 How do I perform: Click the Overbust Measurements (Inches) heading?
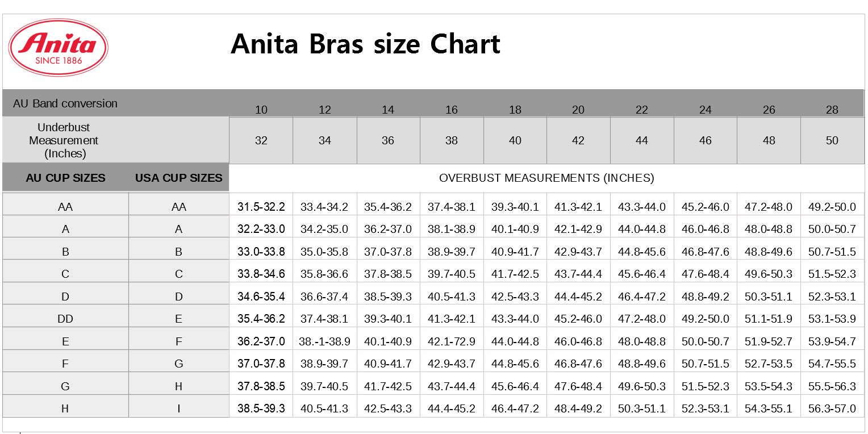[x=546, y=178]
